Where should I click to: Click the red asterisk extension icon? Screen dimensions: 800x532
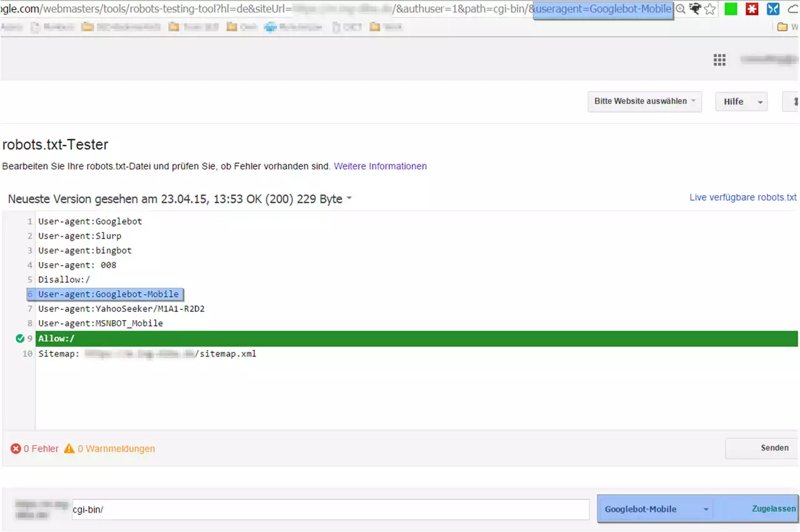(752, 9)
